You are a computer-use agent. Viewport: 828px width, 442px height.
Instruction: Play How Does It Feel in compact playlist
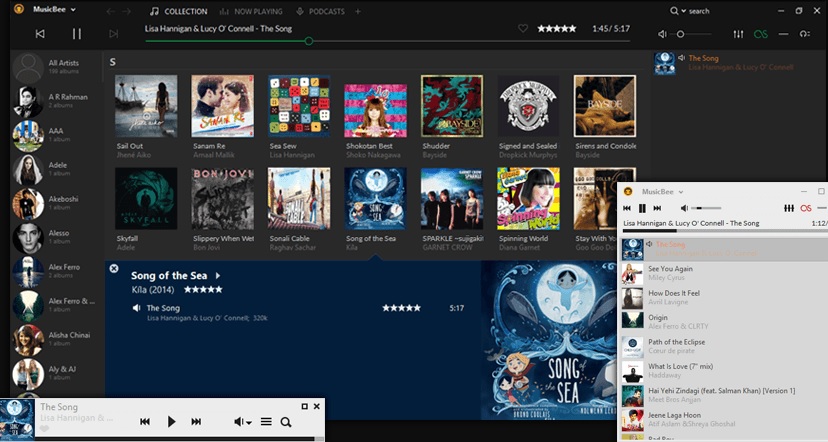[724, 297]
